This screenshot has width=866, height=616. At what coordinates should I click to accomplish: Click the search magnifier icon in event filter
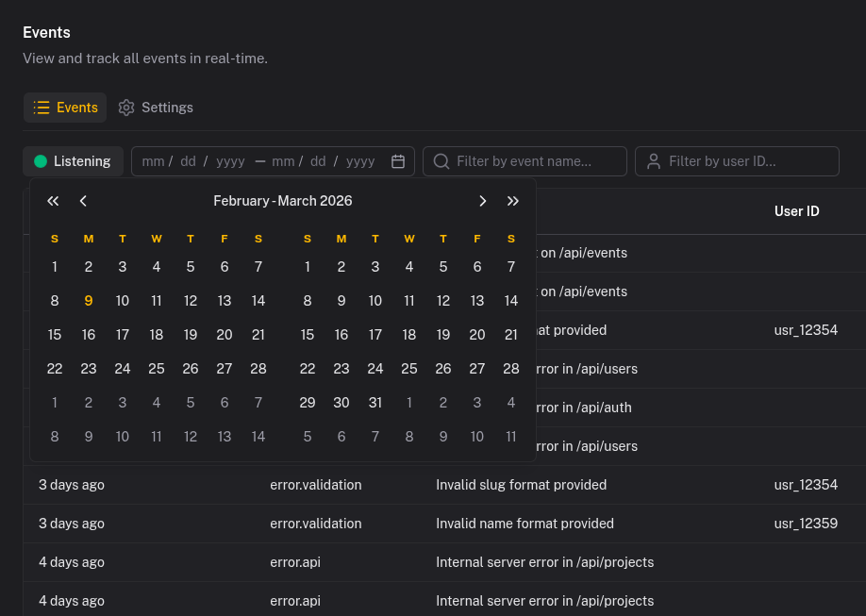441,161
